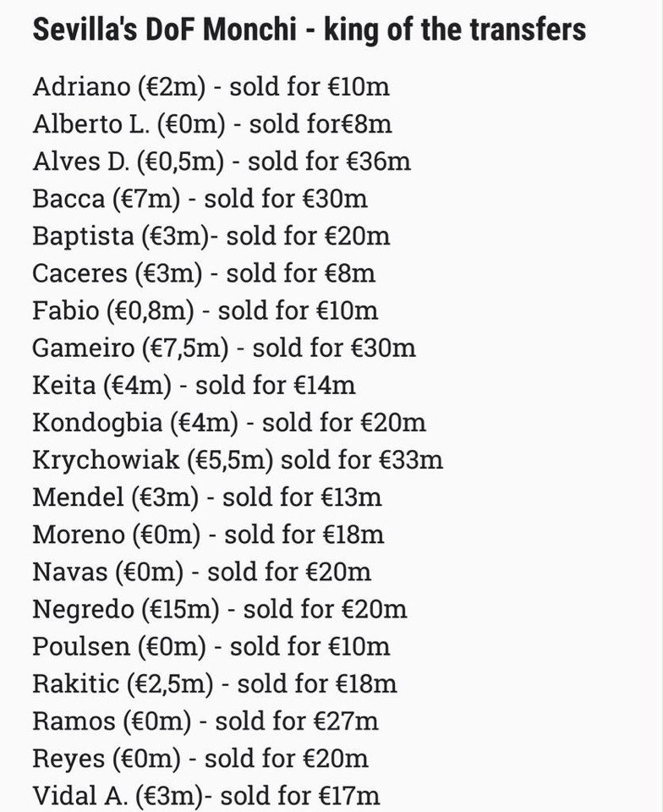Click the Poulsen transfer entry
The width and height of the screenshot is (663, 812).
pyautogui.click(x=211, y=645)
